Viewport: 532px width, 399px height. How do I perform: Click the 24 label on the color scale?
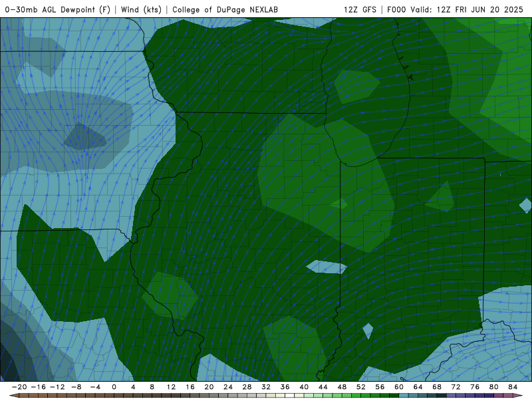[228, 387]
